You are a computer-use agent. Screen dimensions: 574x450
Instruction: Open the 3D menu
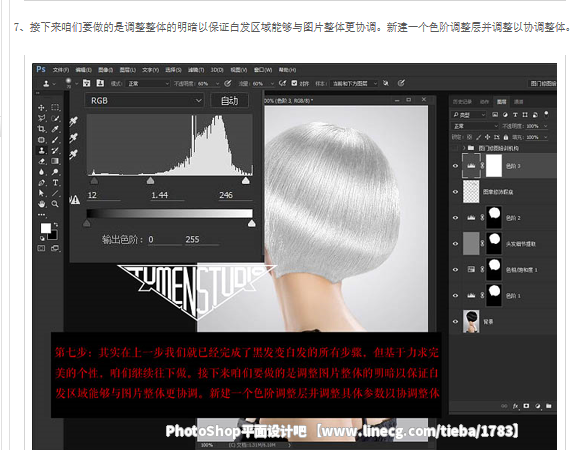(x=217, y=70)
